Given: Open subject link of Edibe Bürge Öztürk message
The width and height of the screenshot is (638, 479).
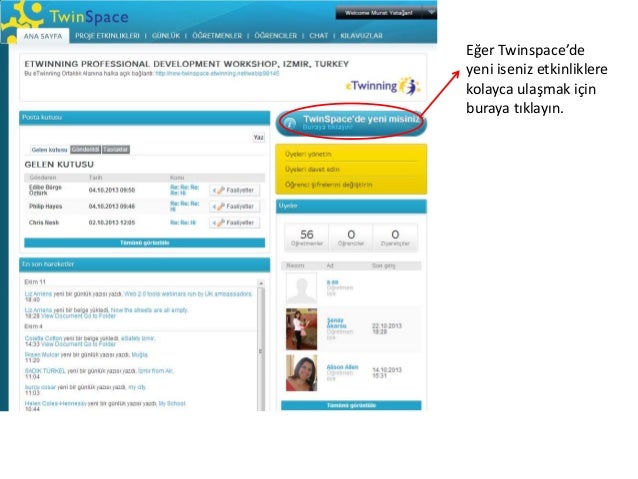Looking at the screenshot, I should [184, 190].
